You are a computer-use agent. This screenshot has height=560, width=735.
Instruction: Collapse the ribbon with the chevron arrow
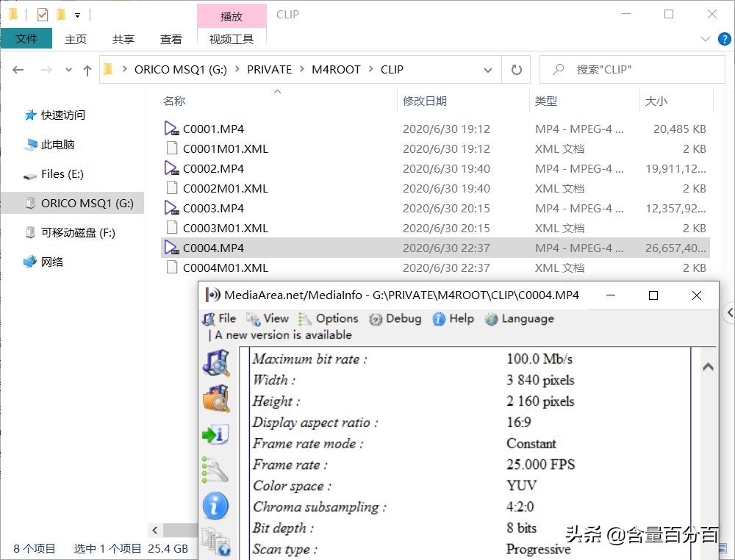tap(704, 39)
